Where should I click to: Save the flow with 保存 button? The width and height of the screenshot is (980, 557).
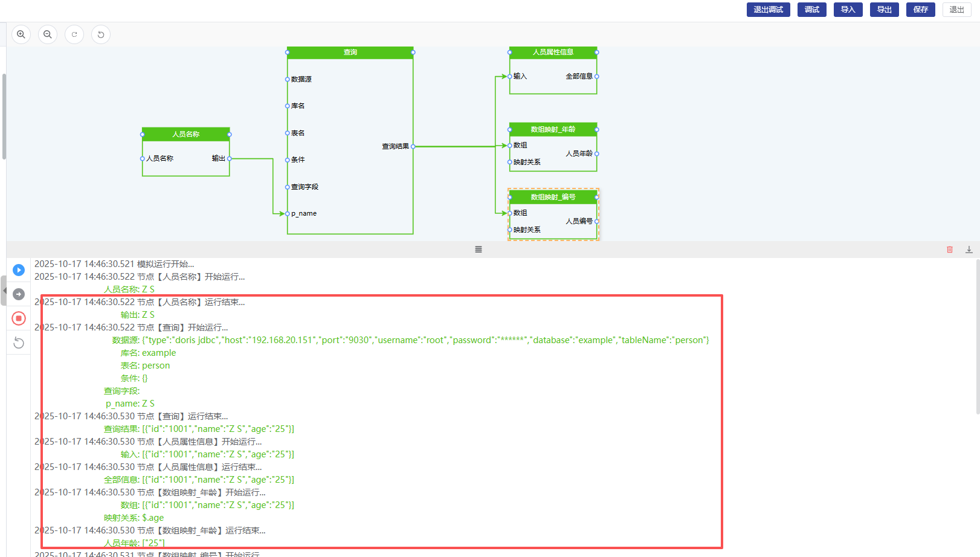click(x=920, y=10)
